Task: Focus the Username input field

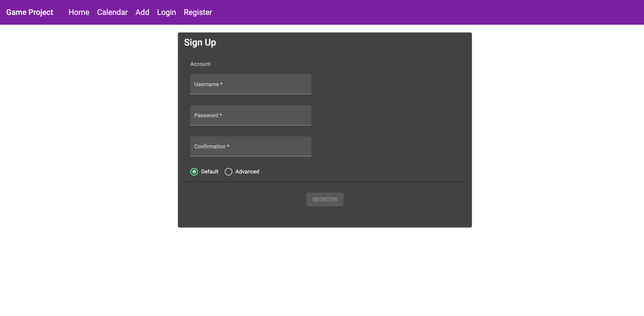Action: (250, 84)
